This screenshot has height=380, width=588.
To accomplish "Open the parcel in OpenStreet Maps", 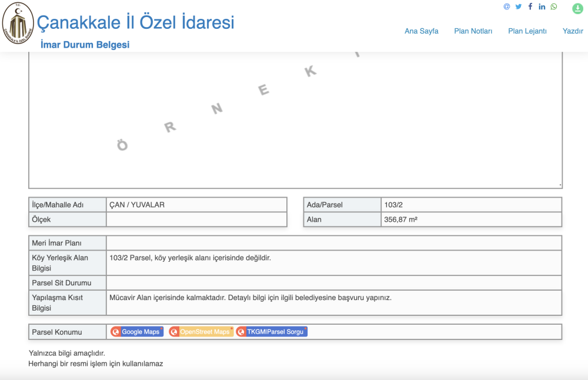I will tap(201, 332).
